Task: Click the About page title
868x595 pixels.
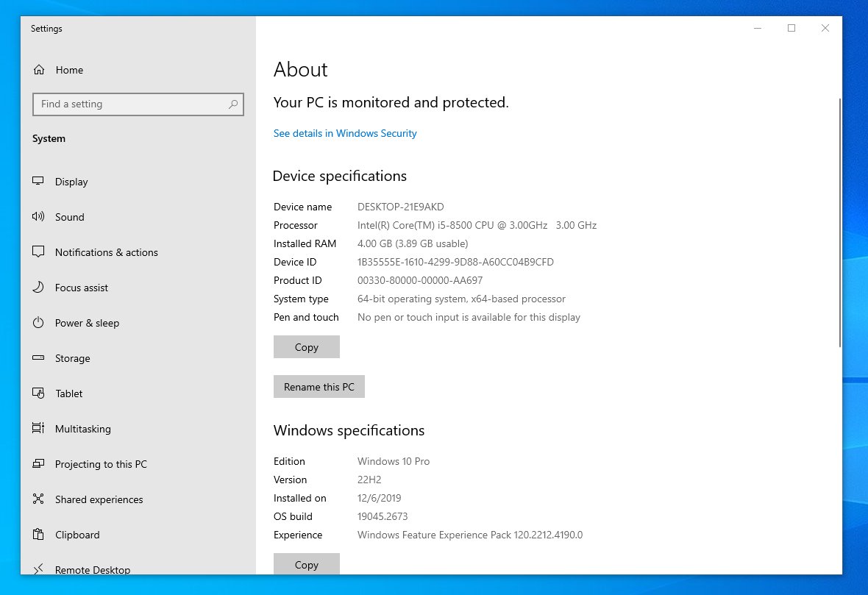Action: pyautogui.click(x=301, y=70)
